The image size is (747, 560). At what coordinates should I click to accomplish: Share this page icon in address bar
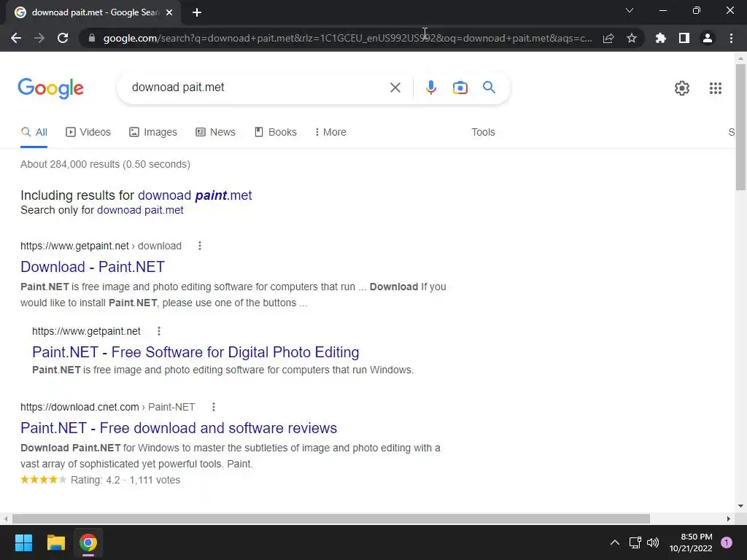608,38
